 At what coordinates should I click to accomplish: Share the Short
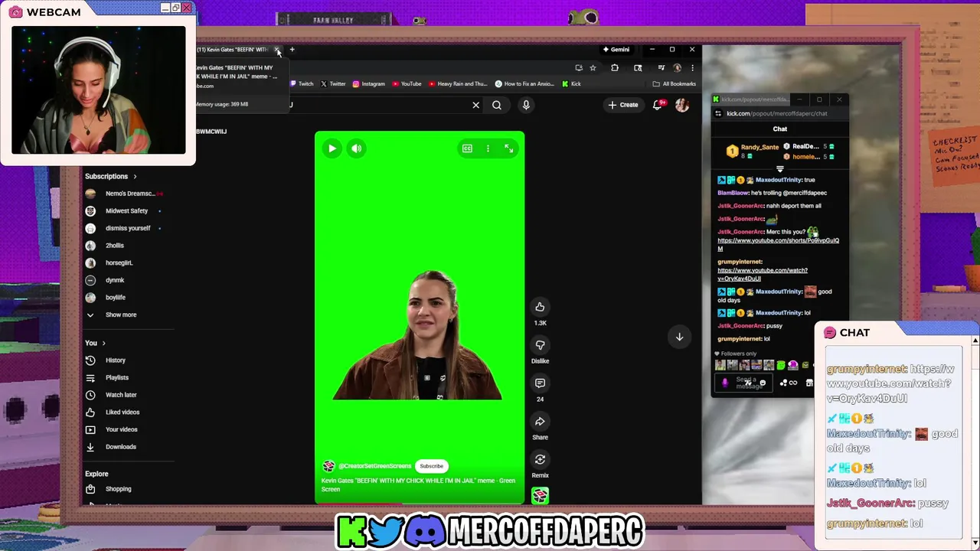click(540, 421)
